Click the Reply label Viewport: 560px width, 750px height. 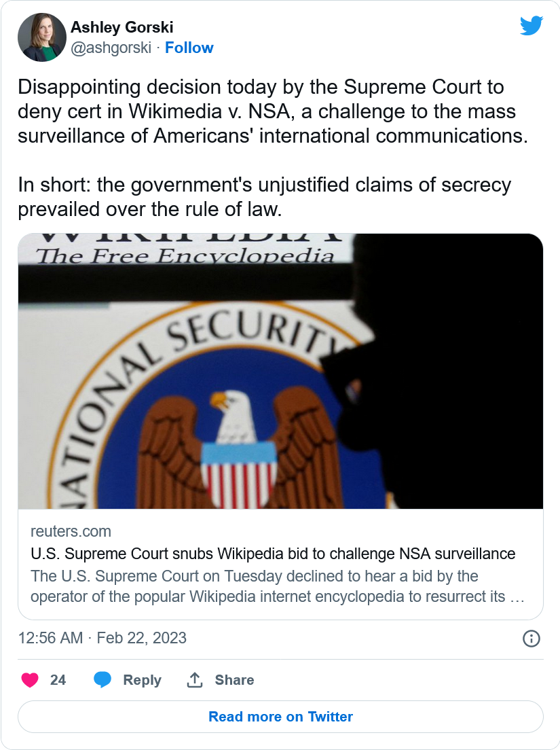coord(142,680)
